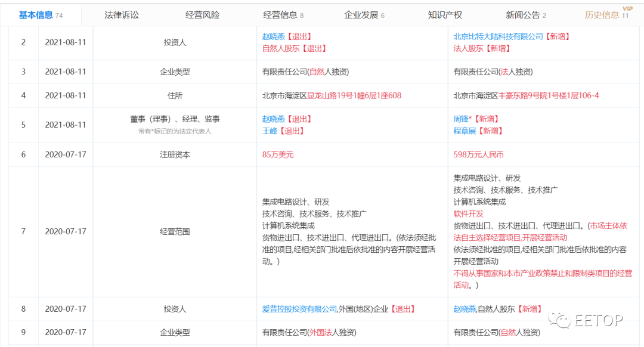Select 有限责任公司(法人独资) cell
Screen dimensions: 644x347
point(493,72)
